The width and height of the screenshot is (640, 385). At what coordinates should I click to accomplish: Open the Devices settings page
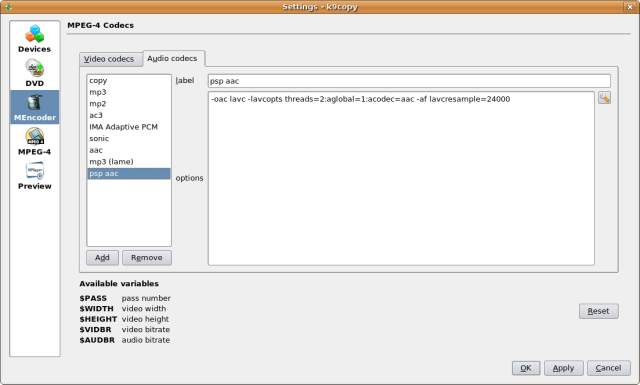(x=35, y=39)
